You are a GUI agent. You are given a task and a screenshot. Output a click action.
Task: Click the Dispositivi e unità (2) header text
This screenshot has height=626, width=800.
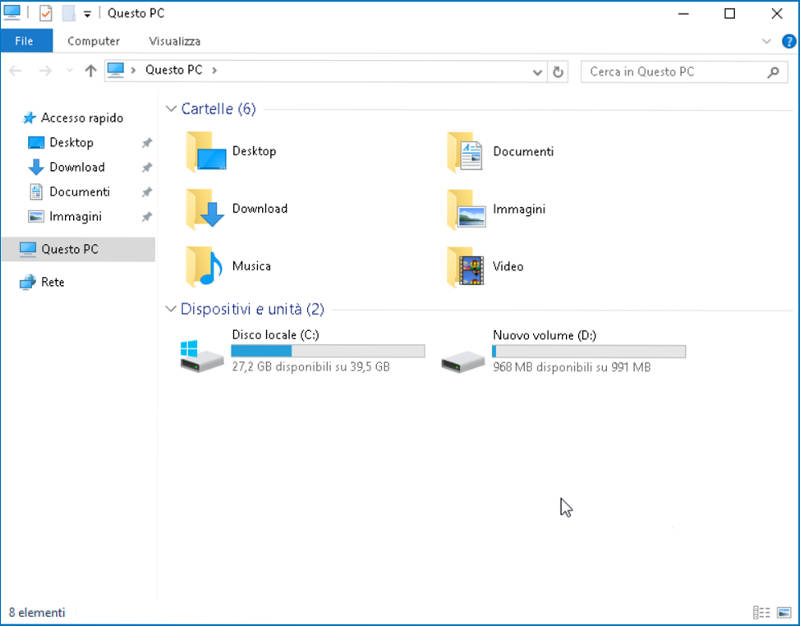253,309
